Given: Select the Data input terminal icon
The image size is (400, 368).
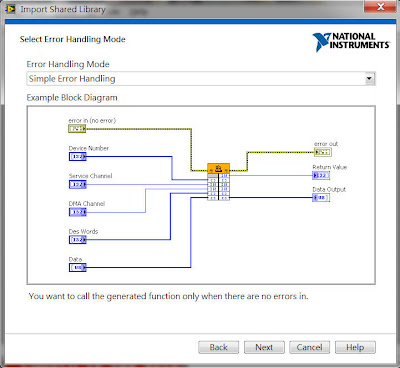Looking at the screenshot, I should click(78, 267).
